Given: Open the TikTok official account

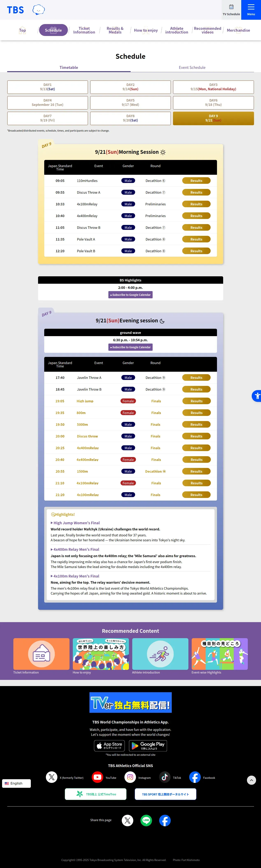Looking at the screenshot, I should (x=165, y=777).
